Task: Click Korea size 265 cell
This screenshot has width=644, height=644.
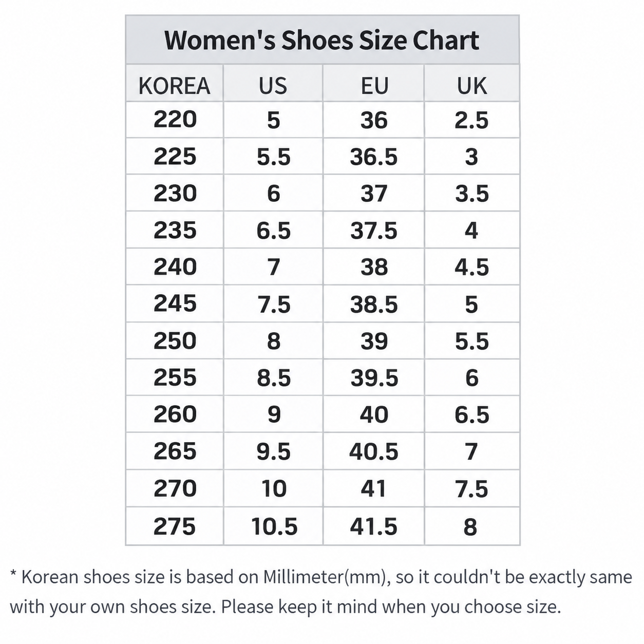Action: [175, 451]
